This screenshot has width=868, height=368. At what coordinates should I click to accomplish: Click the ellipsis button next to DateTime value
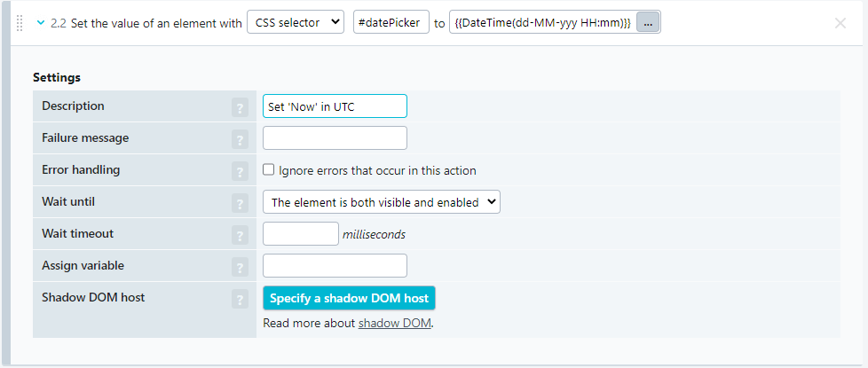tap(648, 23)
